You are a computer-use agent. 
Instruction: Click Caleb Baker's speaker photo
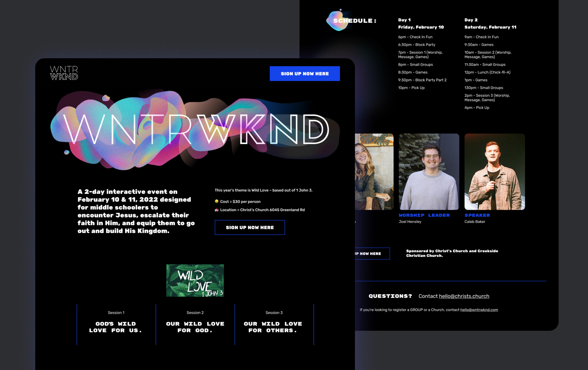[494, 172]
